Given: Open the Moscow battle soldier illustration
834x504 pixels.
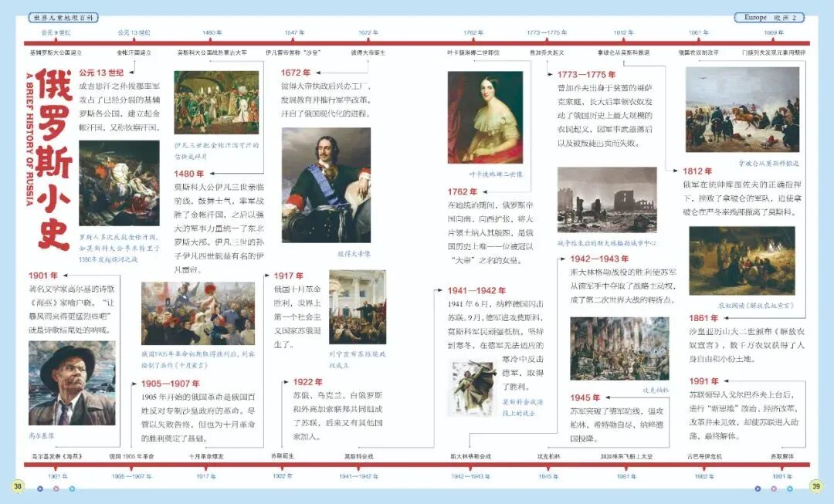Looking at the screenshot, I should (x=473, y=389).
